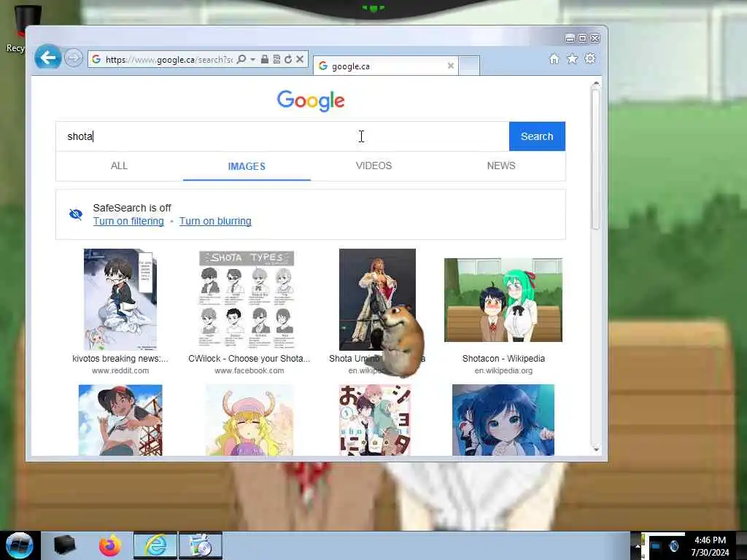Image resolution: width=747 pixels, height=560 pixels.
Task: Maximize the Internet Explorer window
Action: tap(582, 38)
